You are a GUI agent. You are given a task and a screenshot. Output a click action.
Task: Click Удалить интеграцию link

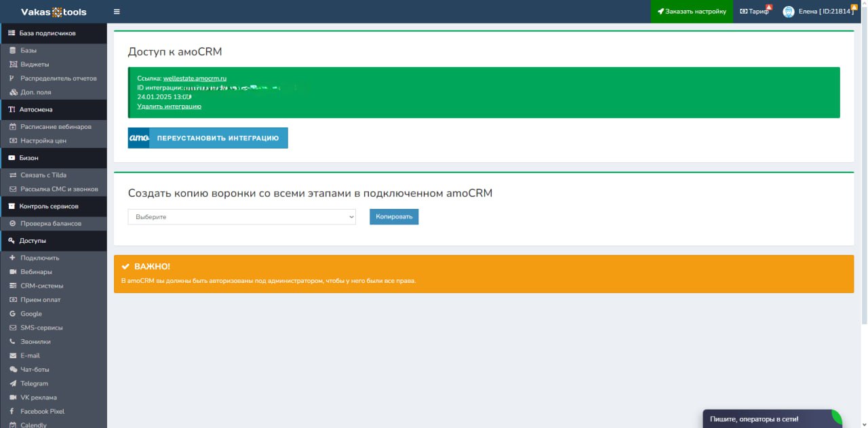169,106
